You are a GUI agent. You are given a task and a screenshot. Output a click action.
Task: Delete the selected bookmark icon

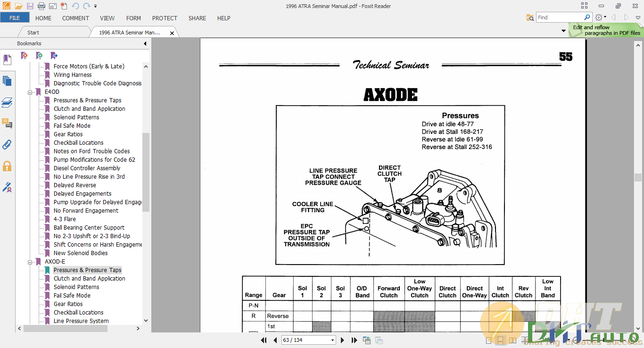(25, 55)
